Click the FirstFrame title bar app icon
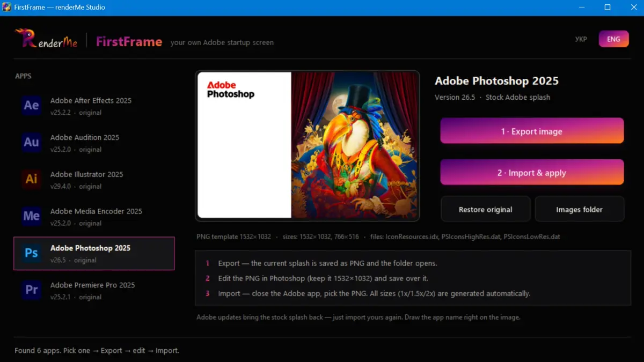This screenshot has width=644, height=362. point(7,8)
